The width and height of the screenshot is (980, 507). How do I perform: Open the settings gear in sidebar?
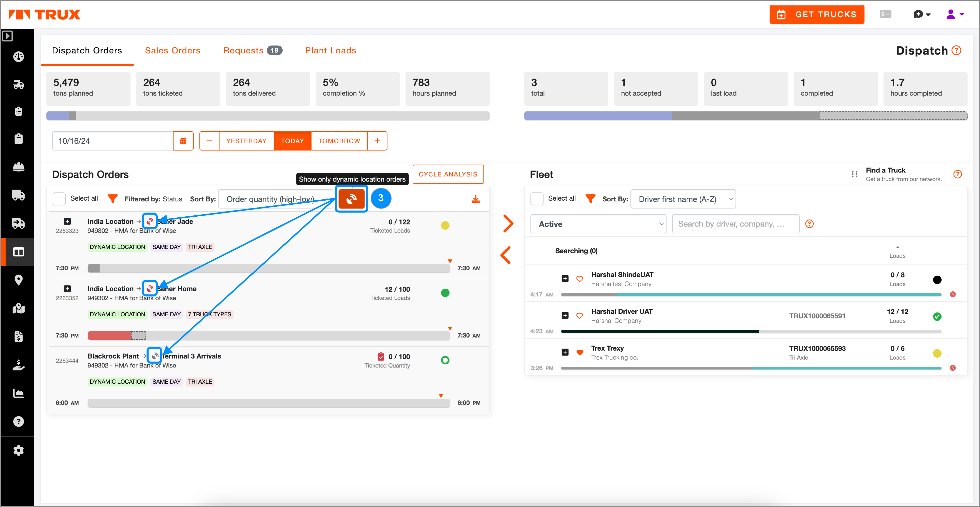(x=18, y=450)
